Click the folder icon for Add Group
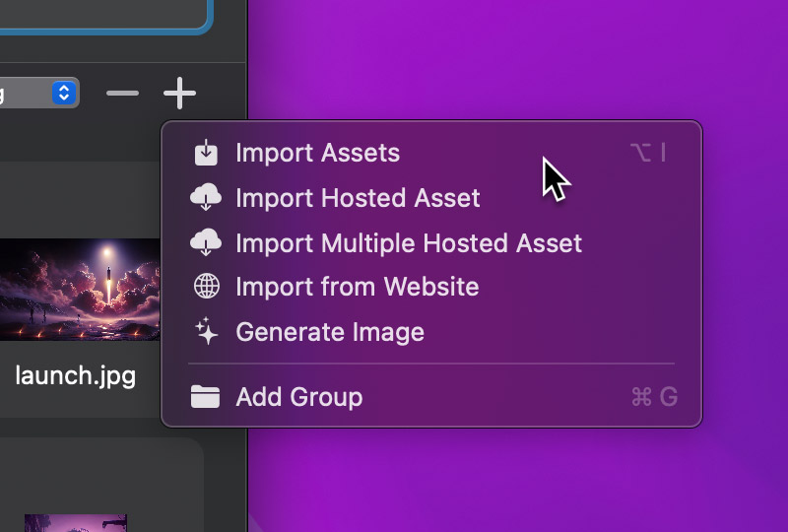This screenshot has height=532, width=788. point(206,397)
